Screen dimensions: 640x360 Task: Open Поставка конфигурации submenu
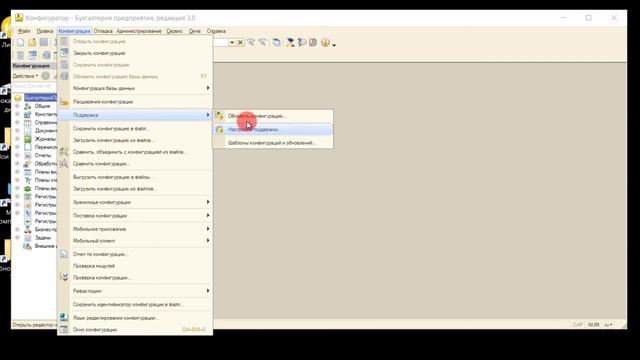[135, 216]
